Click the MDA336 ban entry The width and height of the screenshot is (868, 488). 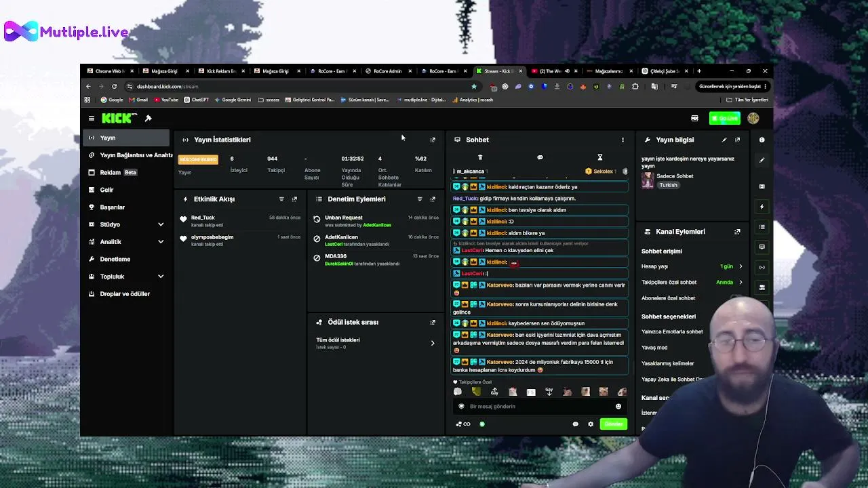coord(376,260)
